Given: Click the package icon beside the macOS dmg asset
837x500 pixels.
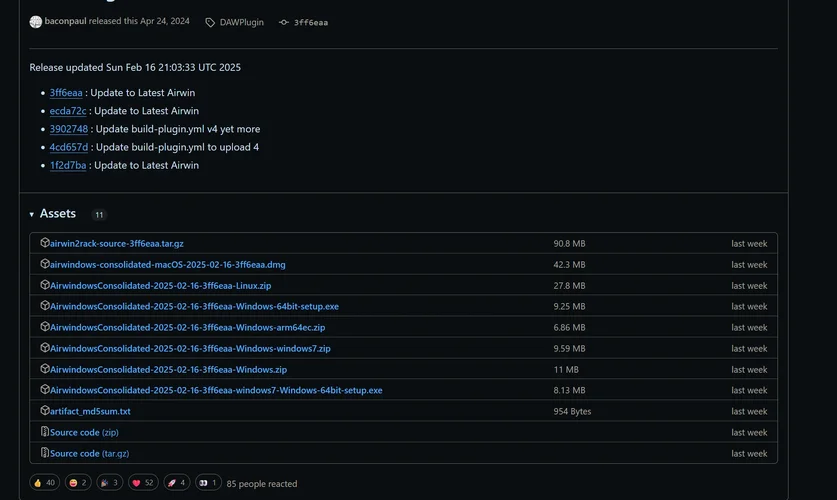Looking at the screenshot, I should (45, 264).
